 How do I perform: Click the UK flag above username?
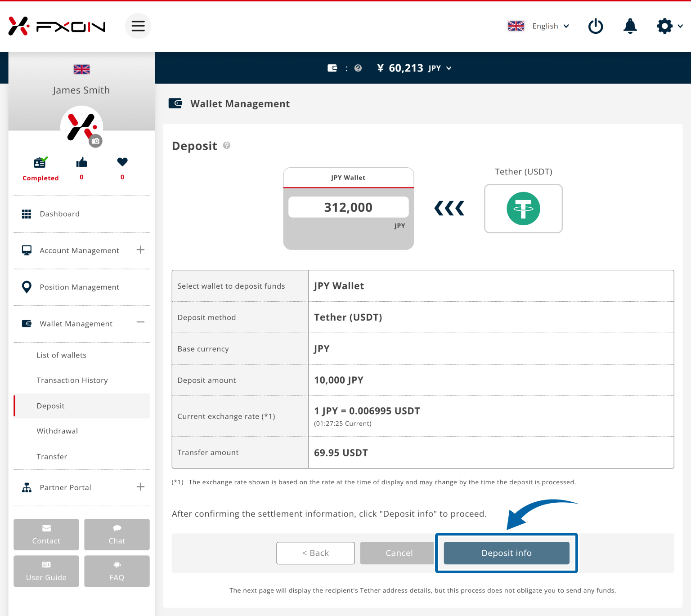click(x=81, y=69)
